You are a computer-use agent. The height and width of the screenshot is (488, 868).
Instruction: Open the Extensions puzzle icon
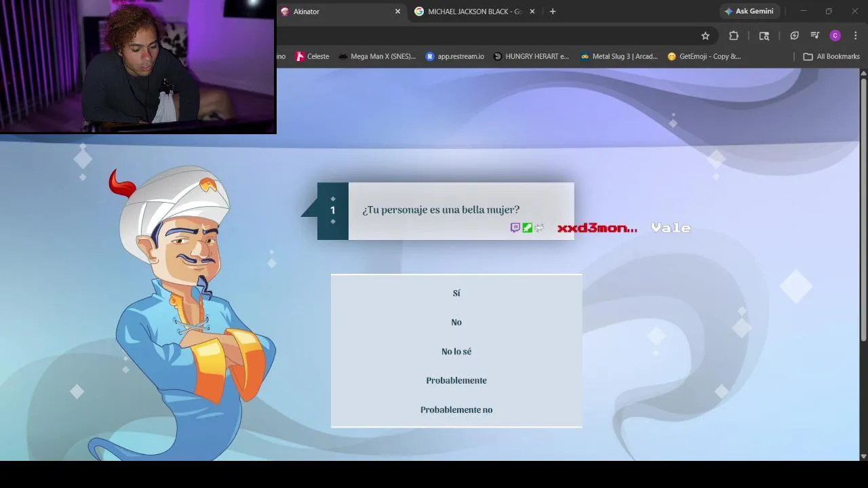(734, 36)
